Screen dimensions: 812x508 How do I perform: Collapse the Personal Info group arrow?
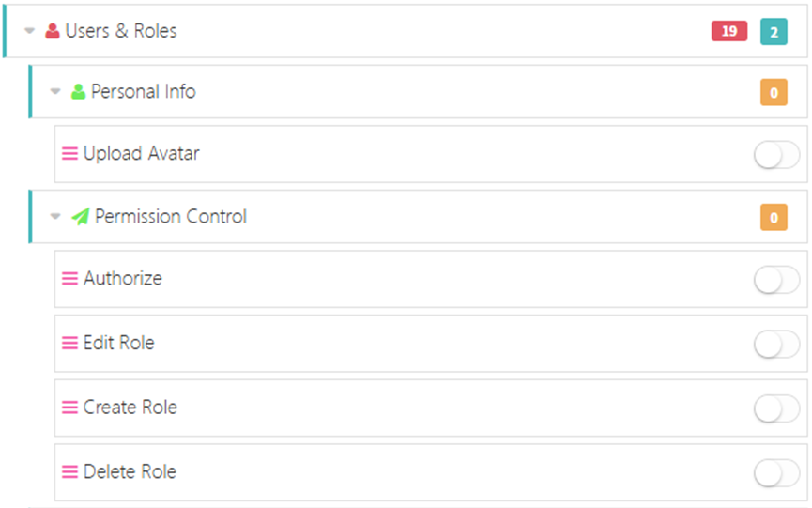point(55,92)
